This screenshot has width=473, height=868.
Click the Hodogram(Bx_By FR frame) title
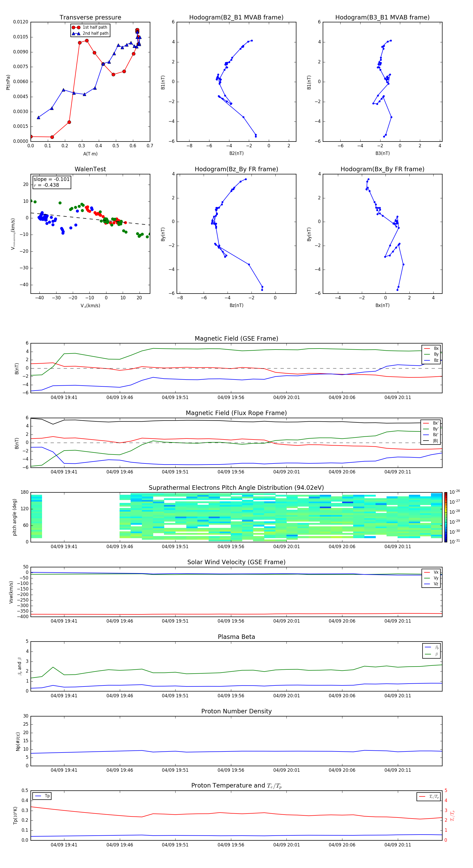point(382,169)
